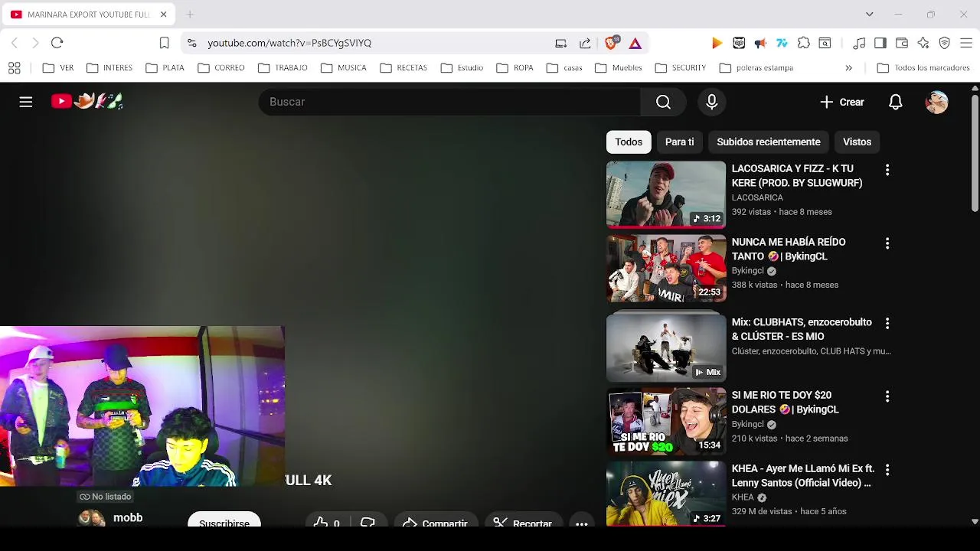
Task: Open the YouTube hamburger guide menu
Action: click(x=26, y=102)
